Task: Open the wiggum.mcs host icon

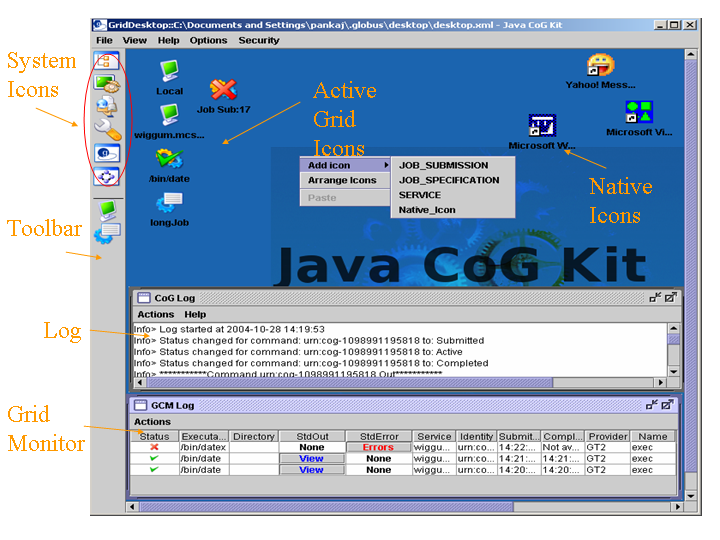Action: coord(169,115)
